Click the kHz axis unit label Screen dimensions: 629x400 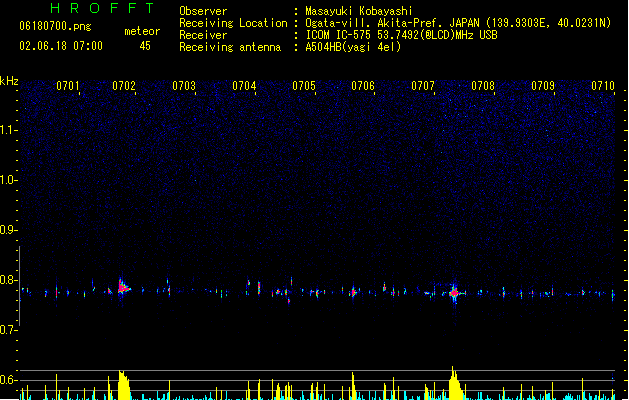click(x=9, y=81)
